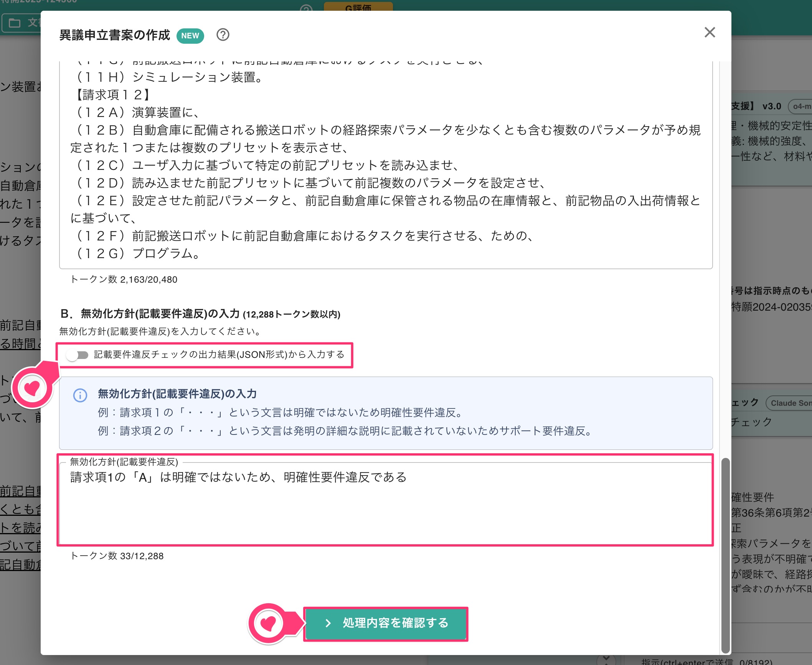Click the folder icon in the background toolbar
The height and width of the screenshot is (665, 812).
point(15,23)
